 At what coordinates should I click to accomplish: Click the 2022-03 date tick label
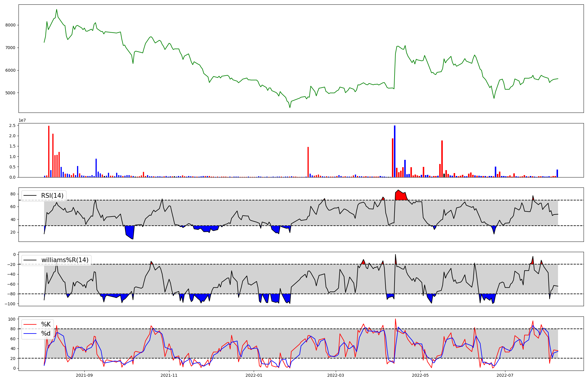335,375
